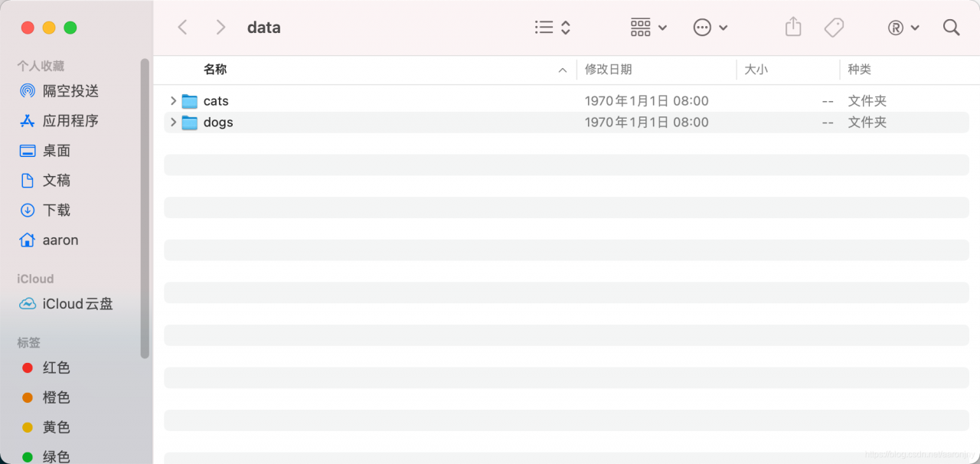Open the list view switcher dropdown
The width and height of the screenshot is (980, 464).
coord(553,28)
